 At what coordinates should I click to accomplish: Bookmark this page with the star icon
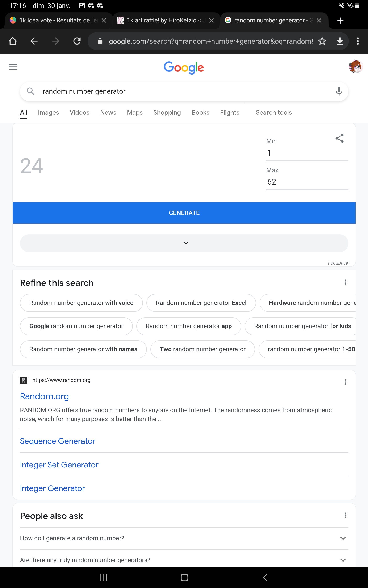[x=322, y=41]
